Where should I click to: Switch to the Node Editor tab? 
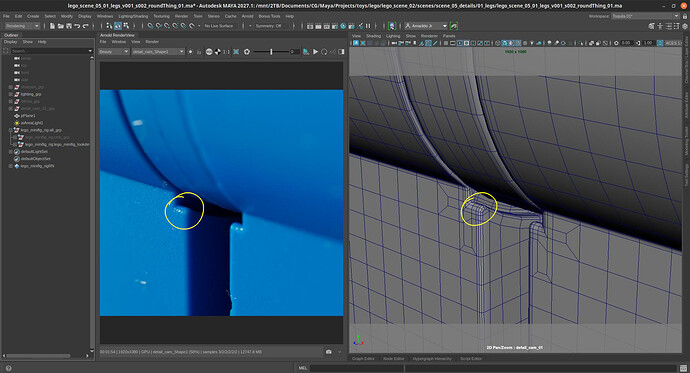tap(393, 358)
